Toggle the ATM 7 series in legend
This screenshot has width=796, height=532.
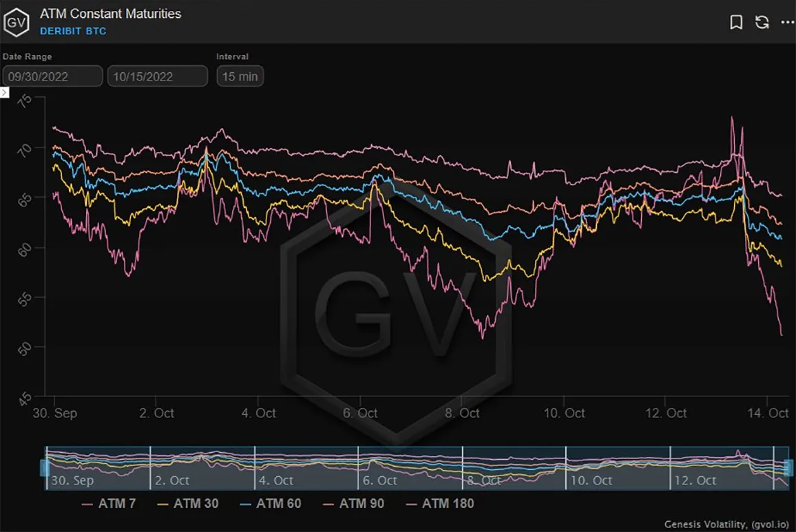[109, 504]
